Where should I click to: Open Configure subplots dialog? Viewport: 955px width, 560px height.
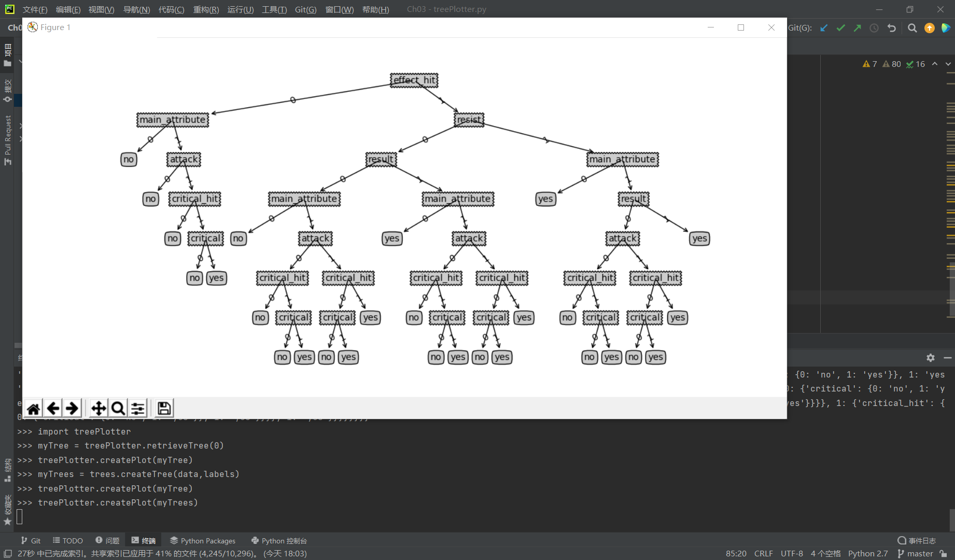click(x=138, y=409)
